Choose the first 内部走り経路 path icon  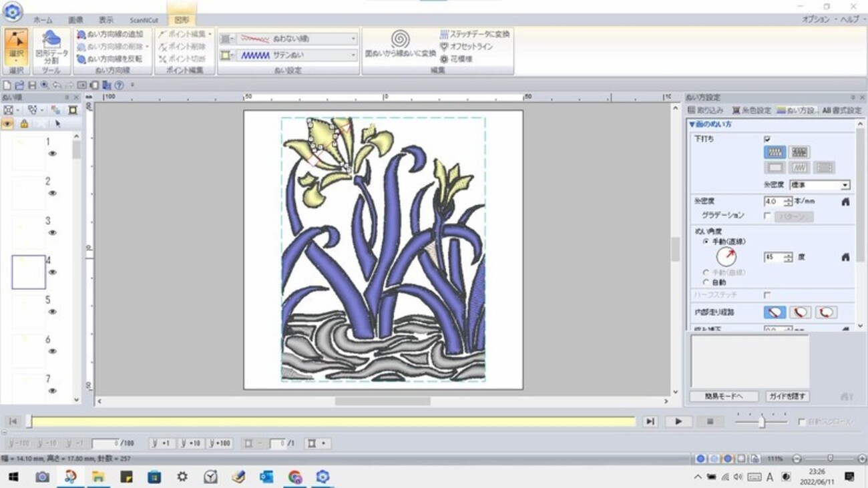(x=775, y=312)
